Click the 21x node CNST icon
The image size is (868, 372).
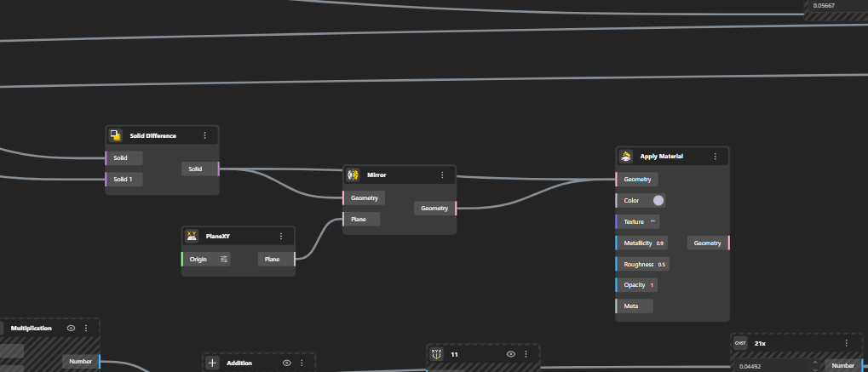click(740, 343)
